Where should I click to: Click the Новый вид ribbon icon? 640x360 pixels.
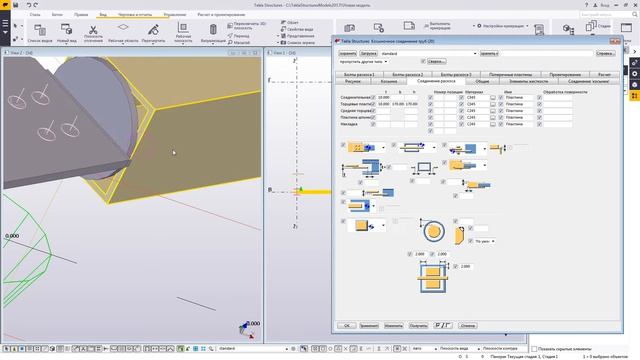click(66, 30)
